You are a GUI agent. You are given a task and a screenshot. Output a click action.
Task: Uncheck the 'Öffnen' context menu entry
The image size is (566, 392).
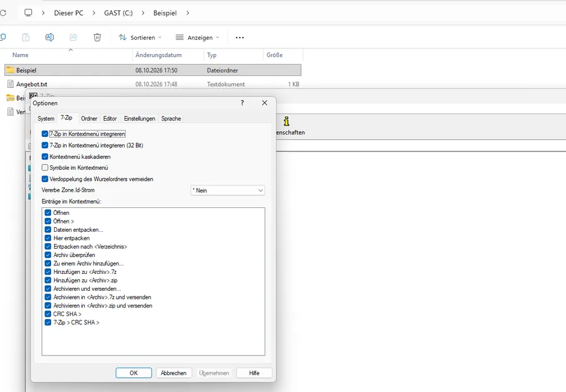pos(48,212)
